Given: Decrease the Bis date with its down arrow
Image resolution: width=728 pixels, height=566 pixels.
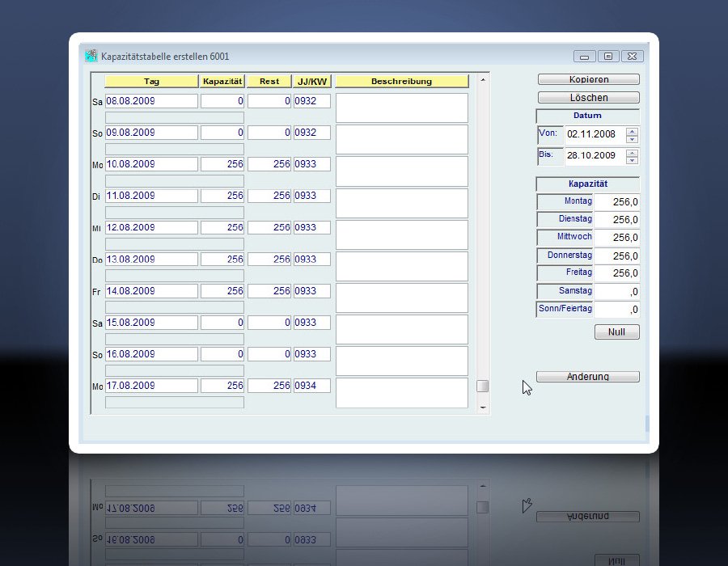Looking at the screenshot, I should [632, 160].
